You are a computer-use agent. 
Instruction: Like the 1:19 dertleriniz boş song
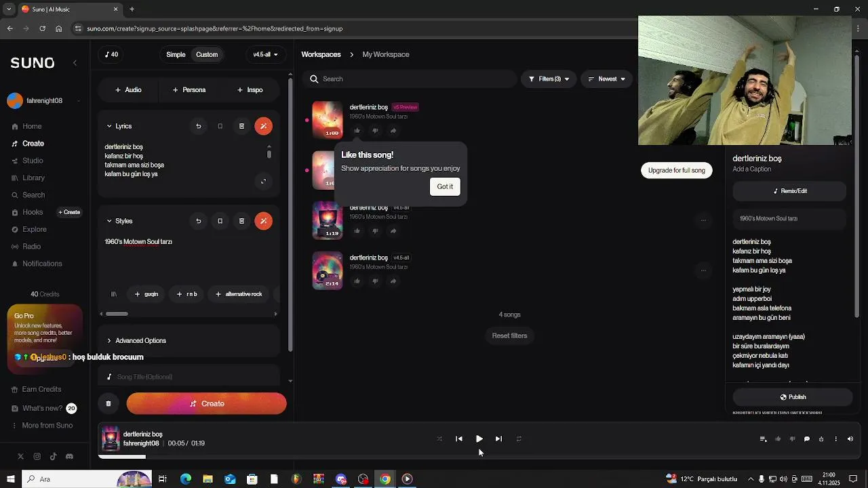coord(357,231)
